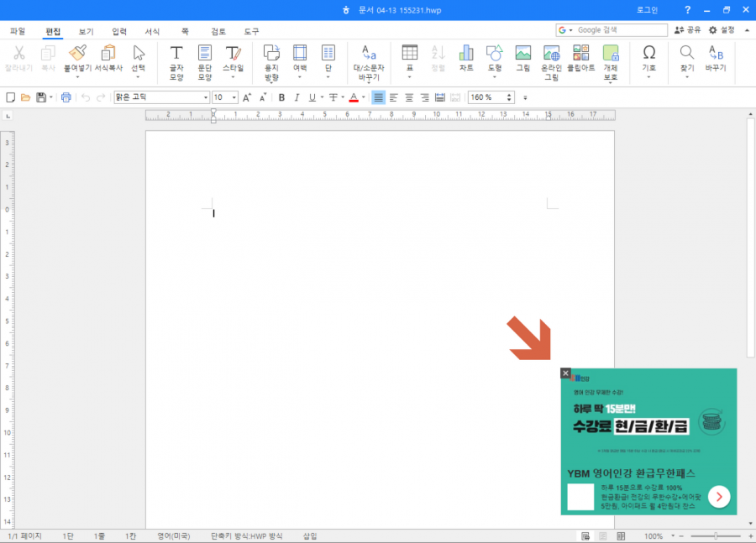
Task: Click the Open folder icon
Action: (25, 97)
